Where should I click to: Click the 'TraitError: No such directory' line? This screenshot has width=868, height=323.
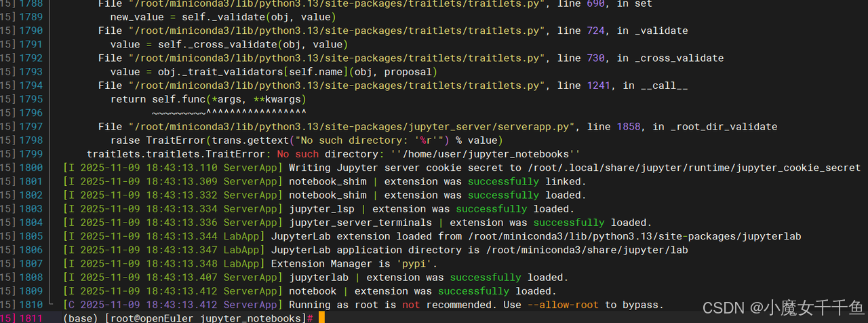(x=333, y=154)
